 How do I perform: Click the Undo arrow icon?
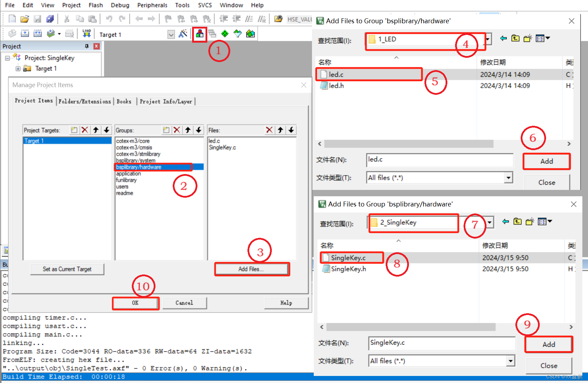(x=109, y=19)
